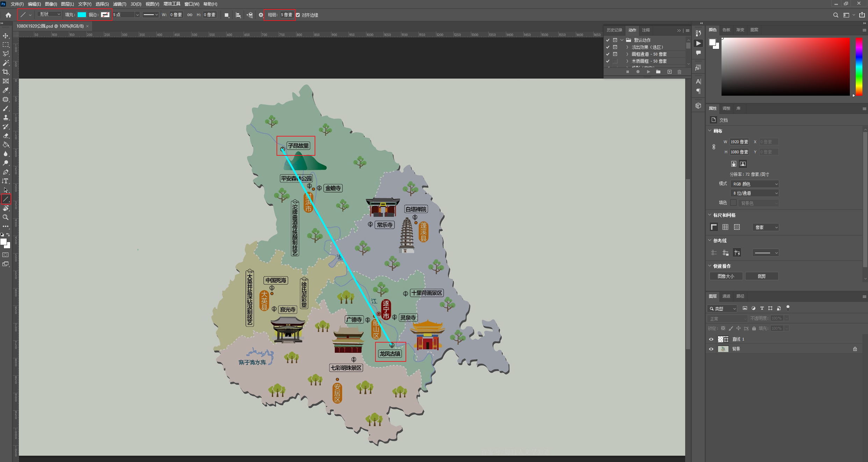The image size is (868, 462).
Task: Select the Move tool
Action: 6,36
